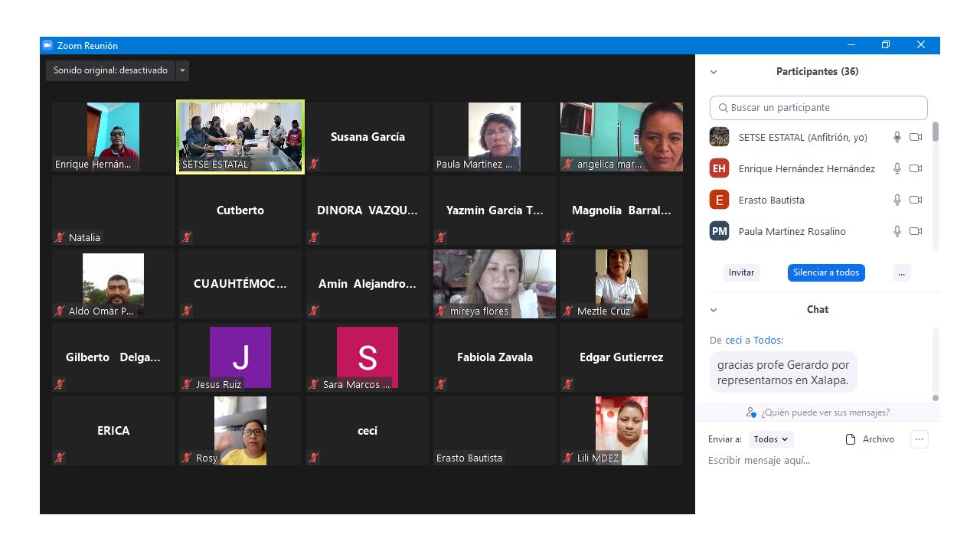980x551 pixels.
Task: Toggle microphone for Enrique Hernández Hernández
Action: click(x=897, y=168)
